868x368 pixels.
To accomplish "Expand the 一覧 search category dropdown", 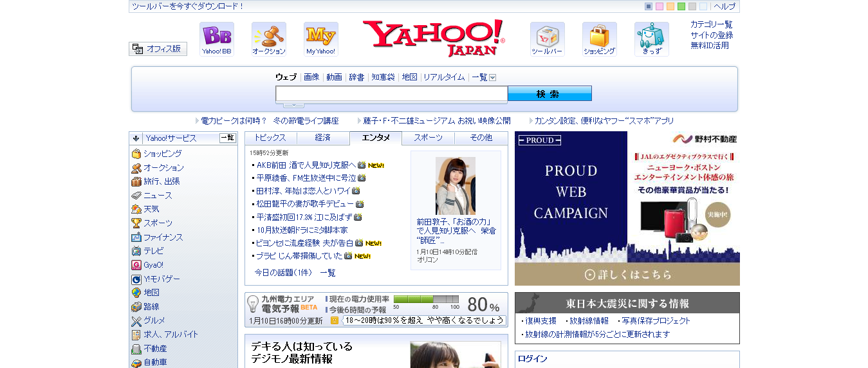I will (493, 78).
